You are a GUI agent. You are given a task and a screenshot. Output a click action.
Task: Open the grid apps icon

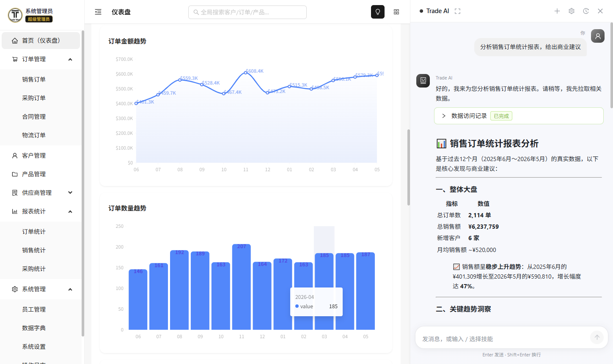(396, 12)
